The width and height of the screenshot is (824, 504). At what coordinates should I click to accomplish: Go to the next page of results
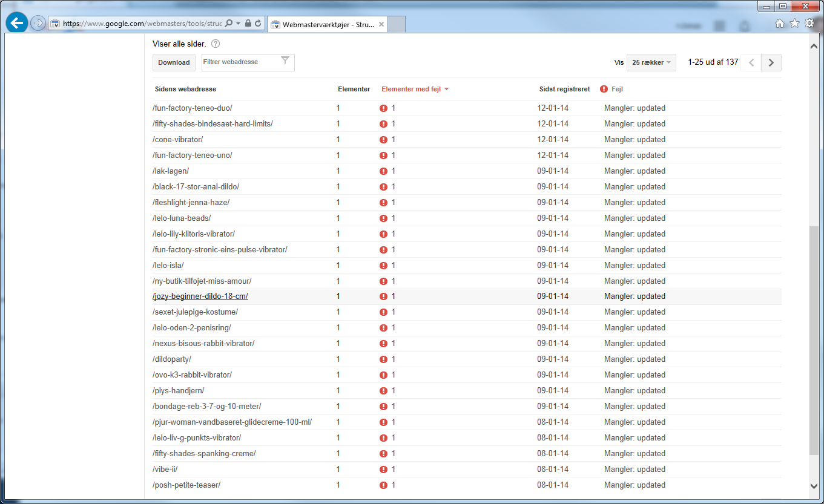771,62
